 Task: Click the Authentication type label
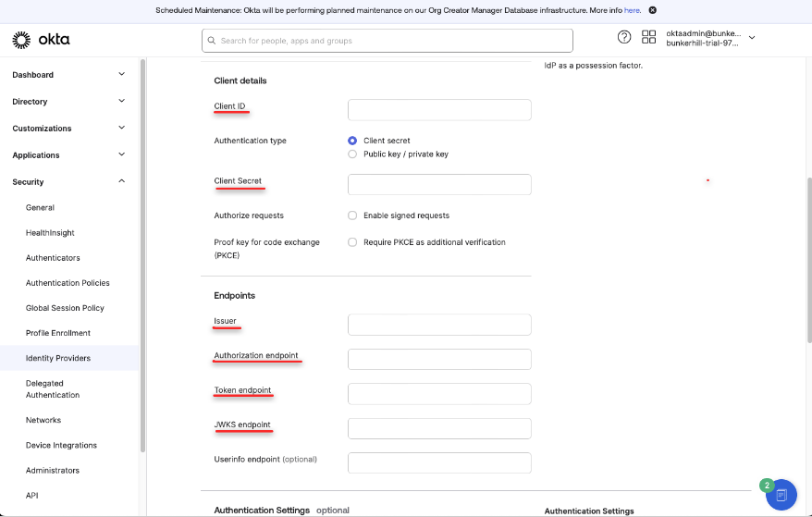250,141
